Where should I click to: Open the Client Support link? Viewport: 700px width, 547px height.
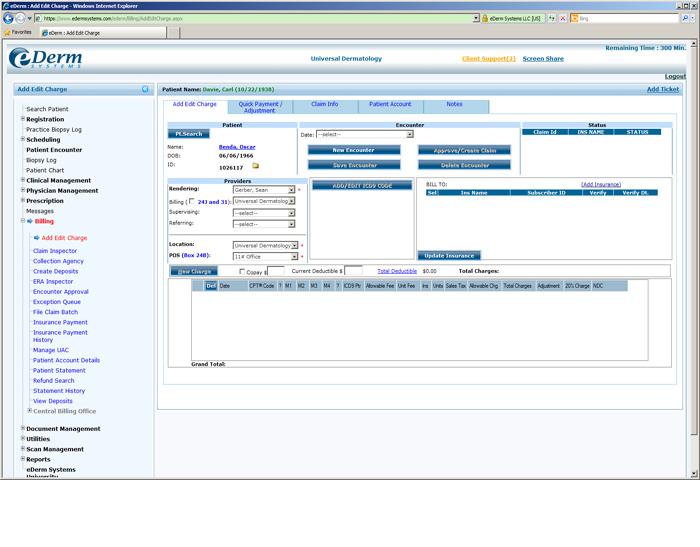489,58
